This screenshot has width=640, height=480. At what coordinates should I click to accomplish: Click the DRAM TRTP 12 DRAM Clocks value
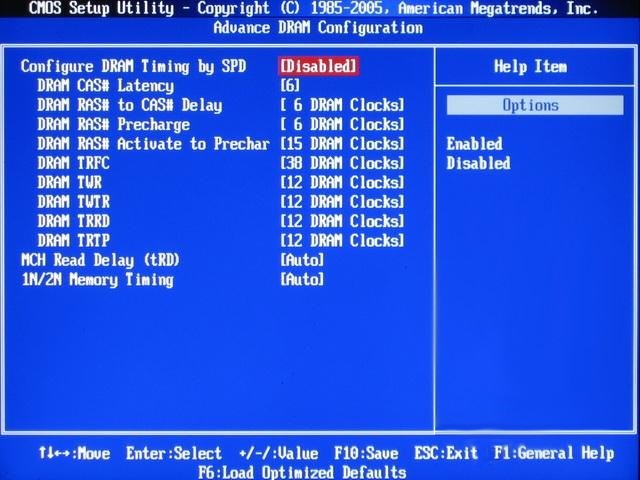pyautogui.click(x=342, y=241)
